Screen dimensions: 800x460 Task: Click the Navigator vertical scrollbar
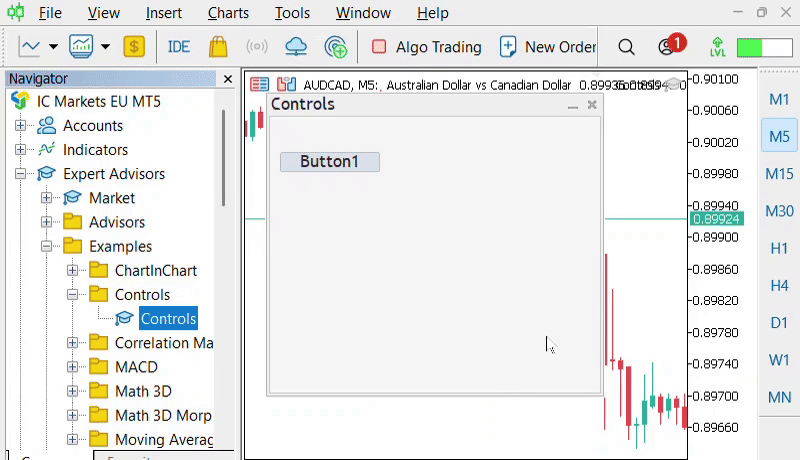pyautogui.click(x=223, y=158)
